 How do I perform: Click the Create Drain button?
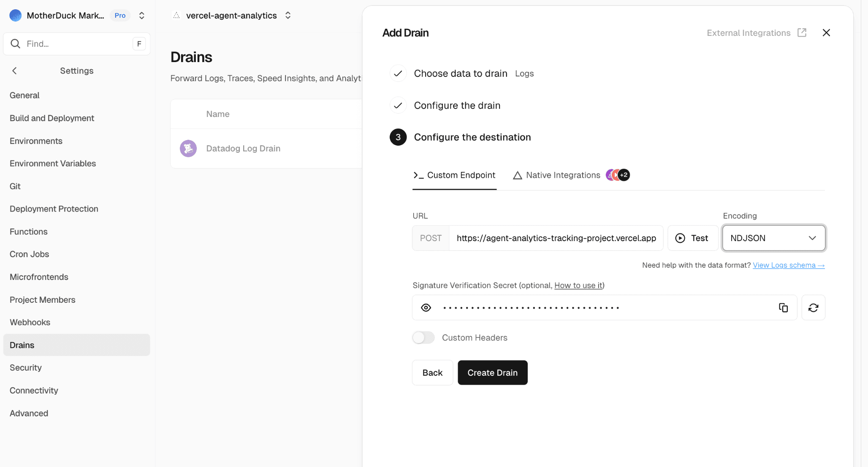pyautogui.click(x=492, y=372)
